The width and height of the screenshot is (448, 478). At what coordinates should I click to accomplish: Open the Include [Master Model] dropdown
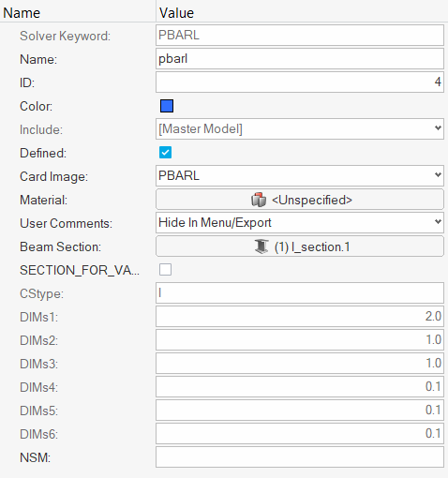coord(300,128)
